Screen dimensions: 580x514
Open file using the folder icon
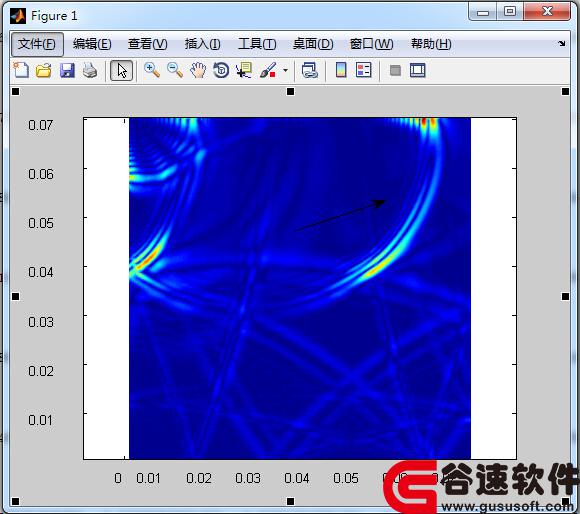(x=44, y=70)
